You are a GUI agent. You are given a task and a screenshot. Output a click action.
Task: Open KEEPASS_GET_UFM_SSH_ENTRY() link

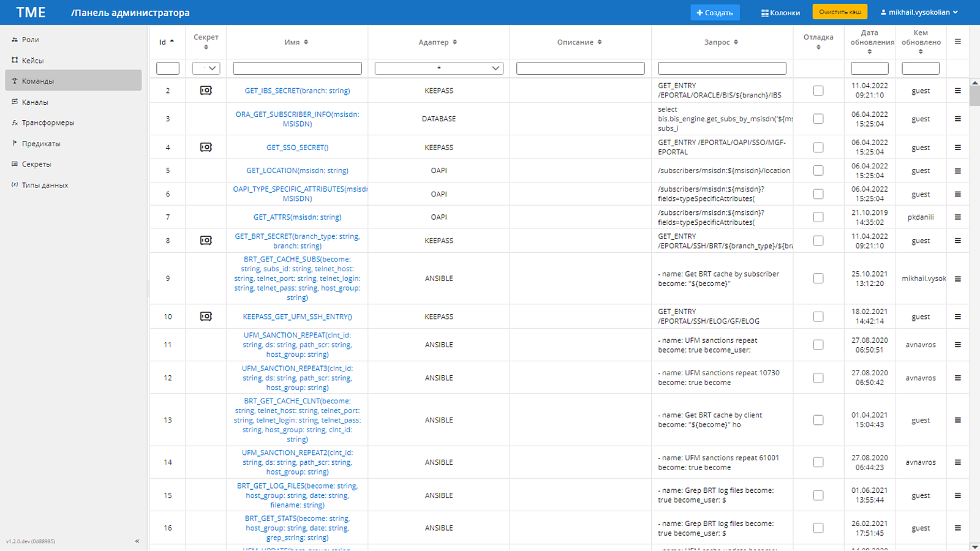click(297, 317)
